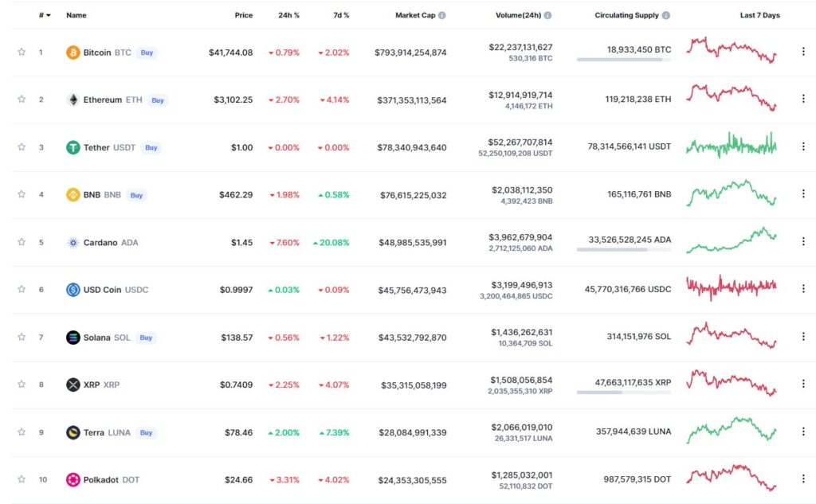Sort by the Circulating Supply header
The image size is (816, 504).
(x=626, y=16)
